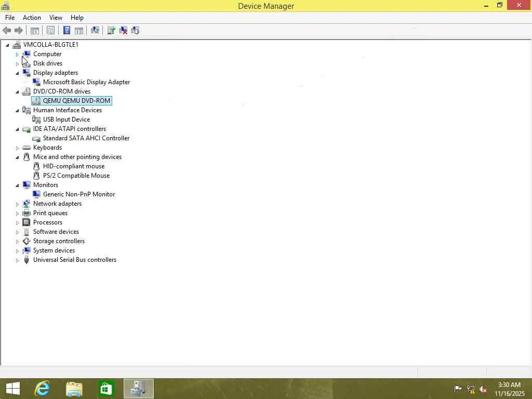Open Action Center flag tray icon

(458, 389)
